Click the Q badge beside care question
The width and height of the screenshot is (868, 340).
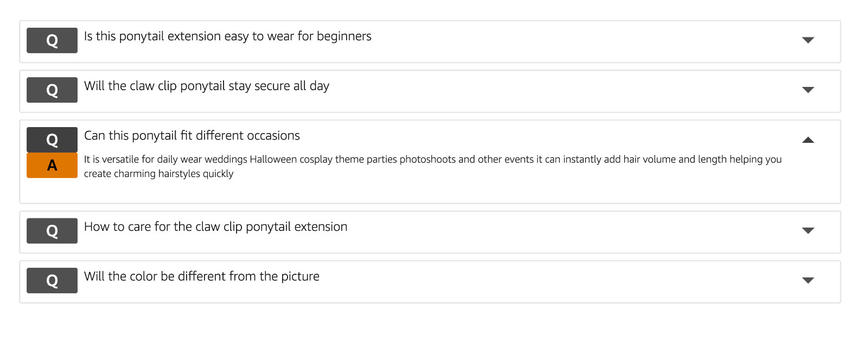coord(52,231)
